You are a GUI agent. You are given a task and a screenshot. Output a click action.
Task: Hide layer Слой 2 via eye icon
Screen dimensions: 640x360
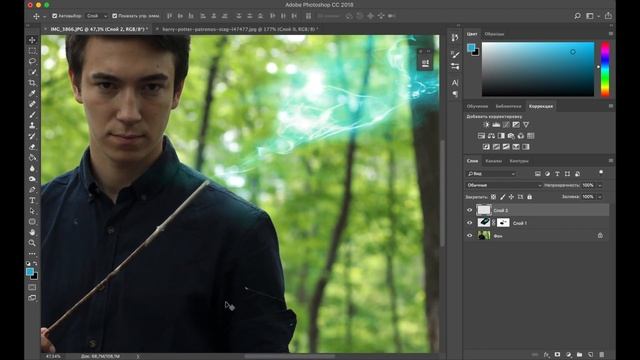click(x=469, y=210)
